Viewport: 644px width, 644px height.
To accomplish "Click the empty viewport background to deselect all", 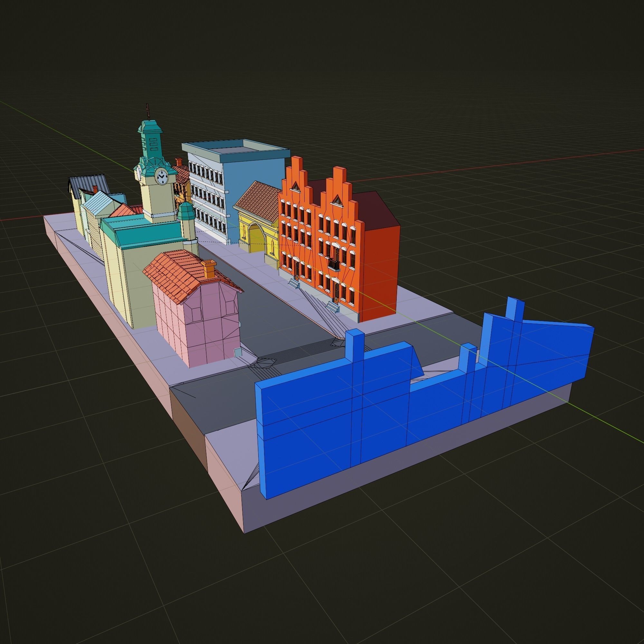I will [533, 100].
